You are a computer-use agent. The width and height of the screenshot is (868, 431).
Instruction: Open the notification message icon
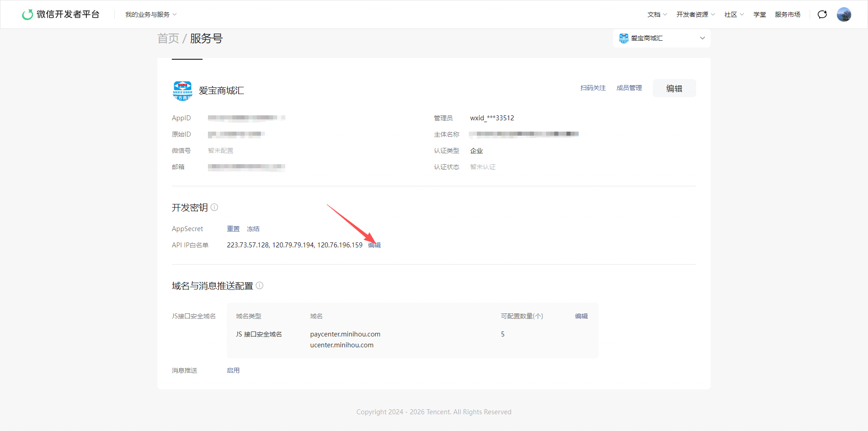[822, 14]
